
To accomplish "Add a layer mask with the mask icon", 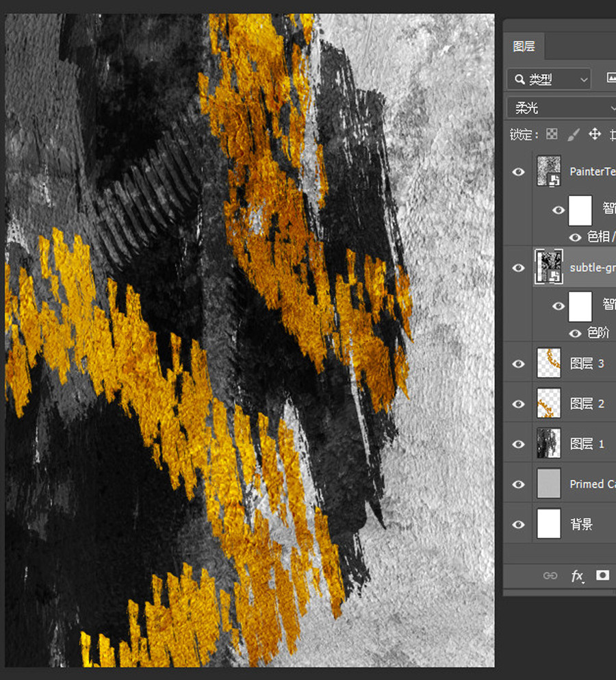I will pos(602,575).
